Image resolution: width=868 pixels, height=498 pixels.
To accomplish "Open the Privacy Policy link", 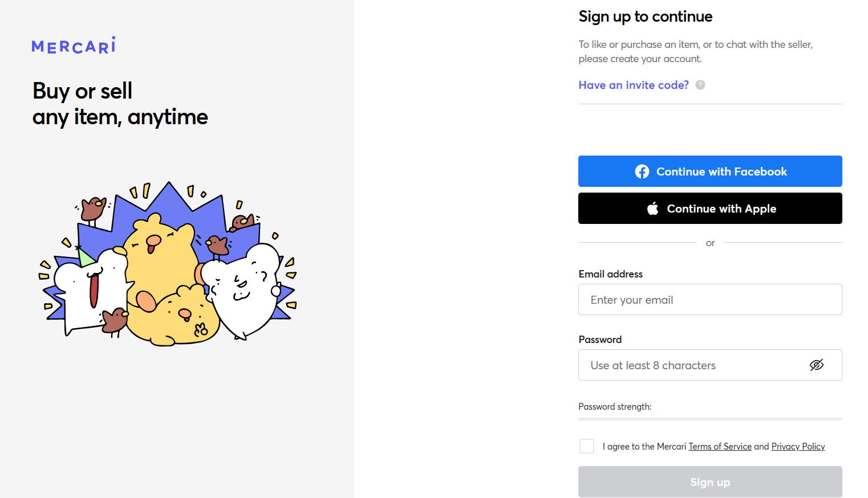I will pos(798,446).
